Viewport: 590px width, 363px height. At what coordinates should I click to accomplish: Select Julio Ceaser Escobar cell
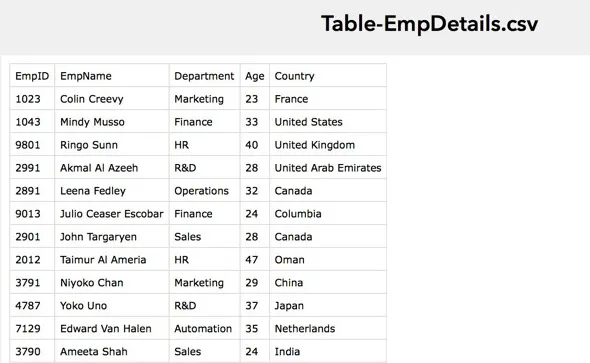pyautogui.click(x=112, y=214)
